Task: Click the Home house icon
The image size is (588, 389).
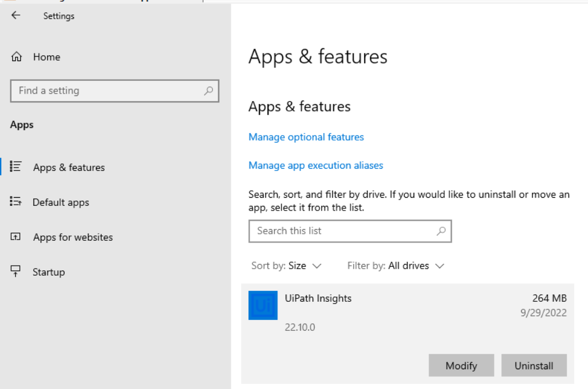Action: point(16,56)
